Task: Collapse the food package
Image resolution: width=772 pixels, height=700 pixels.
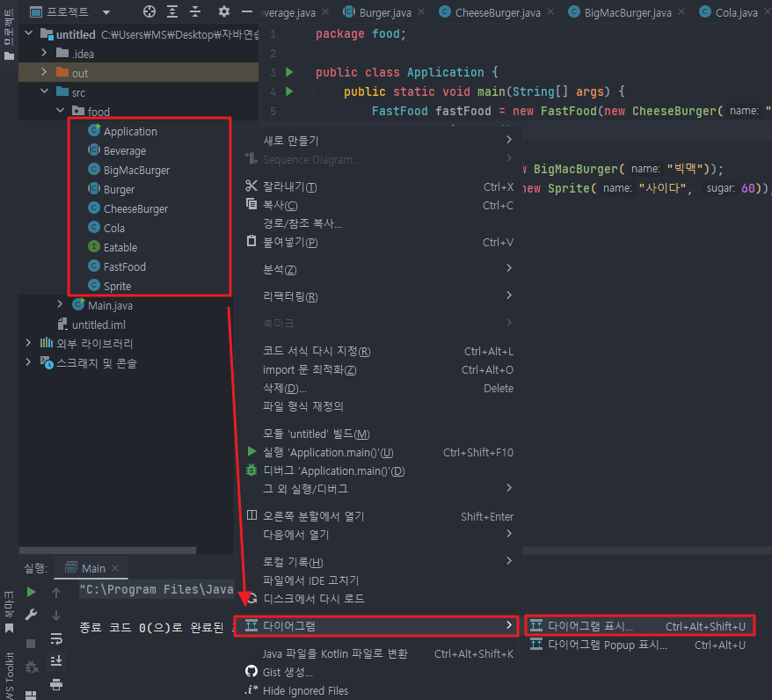Action: (x=60, y=110)
